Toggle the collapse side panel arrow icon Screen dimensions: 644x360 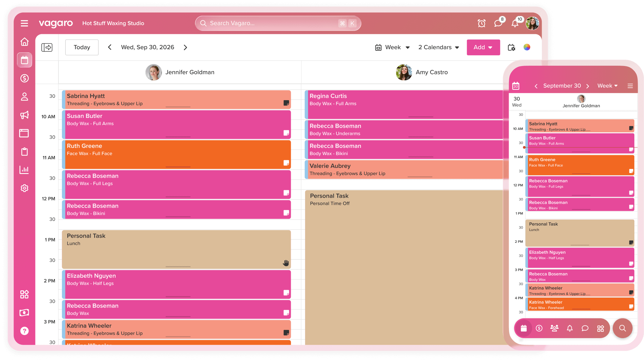(47, 47)
